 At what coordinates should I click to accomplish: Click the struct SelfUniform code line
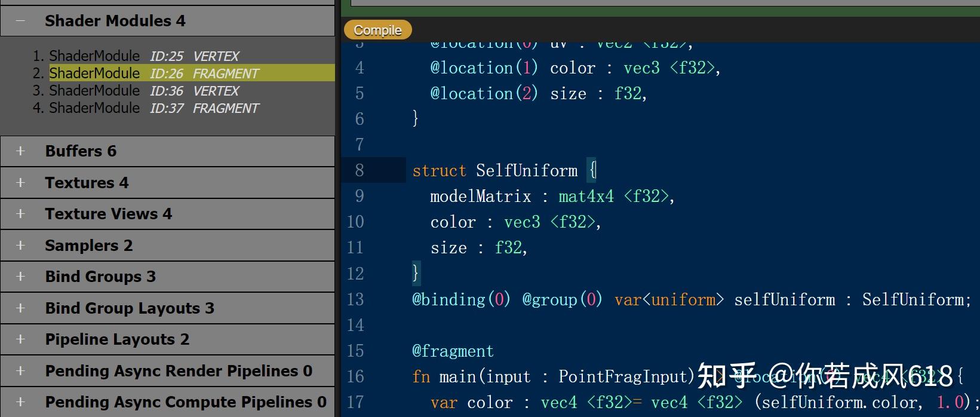(x=503, y=170)
